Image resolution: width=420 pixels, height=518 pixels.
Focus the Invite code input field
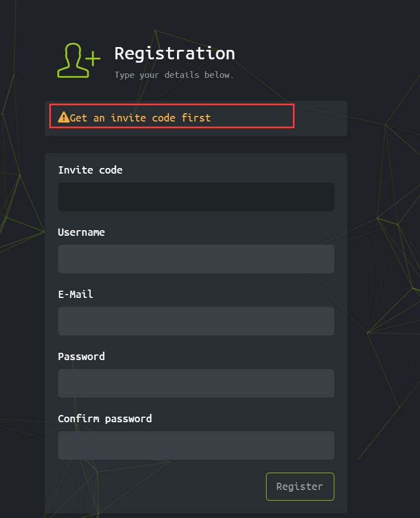coord(196,197)
